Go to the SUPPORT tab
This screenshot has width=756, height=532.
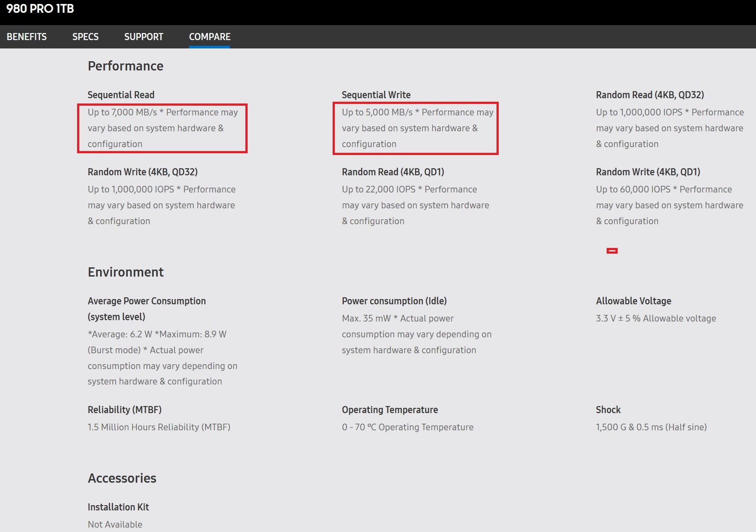click(x=144, y=37)
